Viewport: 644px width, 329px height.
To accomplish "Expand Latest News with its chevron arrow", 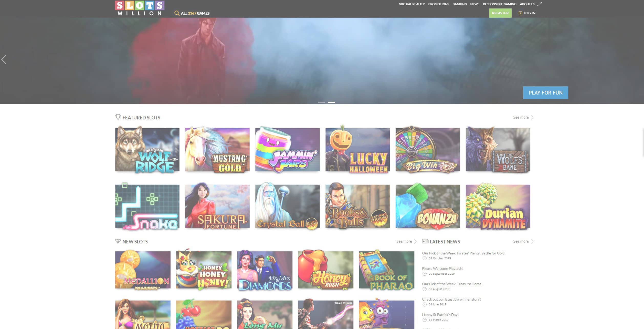I will coord(532,241).
